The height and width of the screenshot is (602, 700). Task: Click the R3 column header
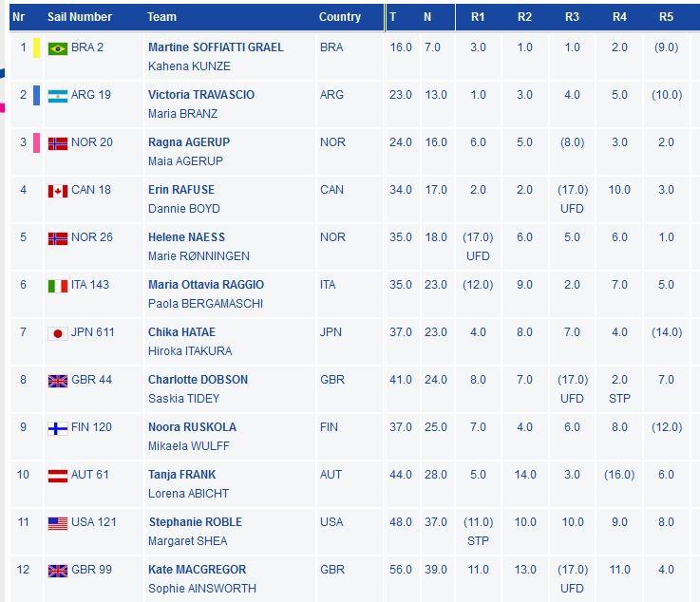572,17
